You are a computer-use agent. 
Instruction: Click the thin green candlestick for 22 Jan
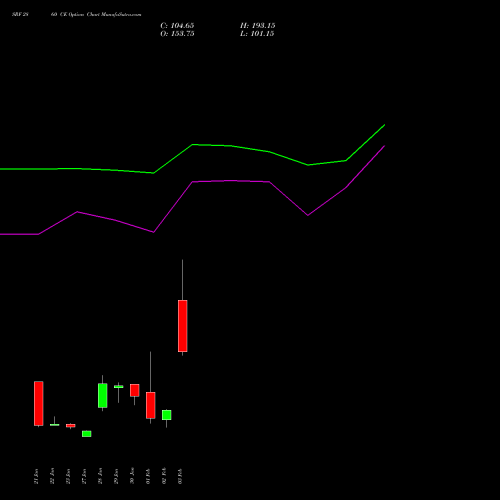click(x=55, y=425)
